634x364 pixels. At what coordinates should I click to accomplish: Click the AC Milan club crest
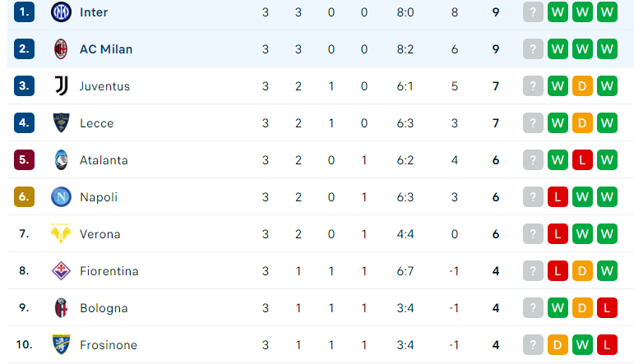tap(61, 48)
